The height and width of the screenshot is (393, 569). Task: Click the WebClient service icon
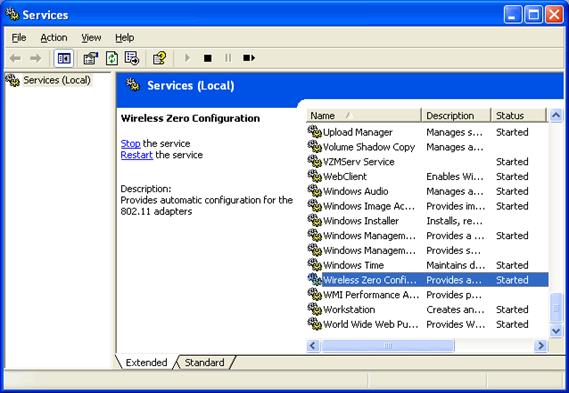(x=315, y=176)
